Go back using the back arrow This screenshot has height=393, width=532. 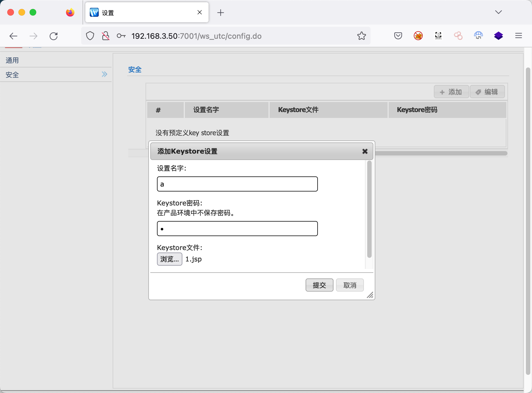coord(13,36)
